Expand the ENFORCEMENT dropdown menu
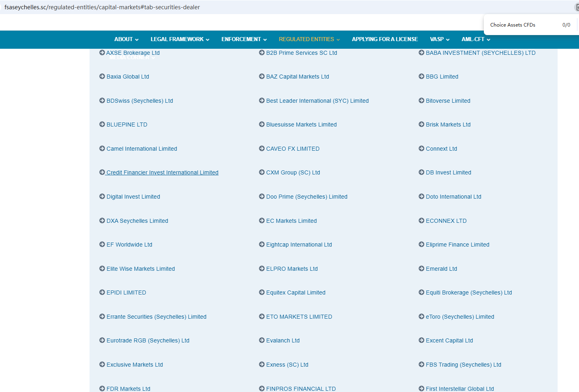The width and height of the screenshot is (579, 392). coord(244,39)
